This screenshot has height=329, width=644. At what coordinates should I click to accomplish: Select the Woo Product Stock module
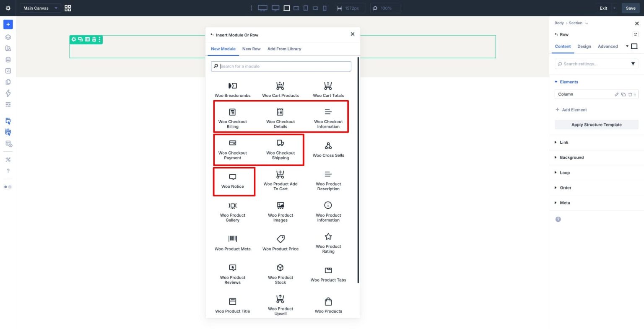coord(280,275)
